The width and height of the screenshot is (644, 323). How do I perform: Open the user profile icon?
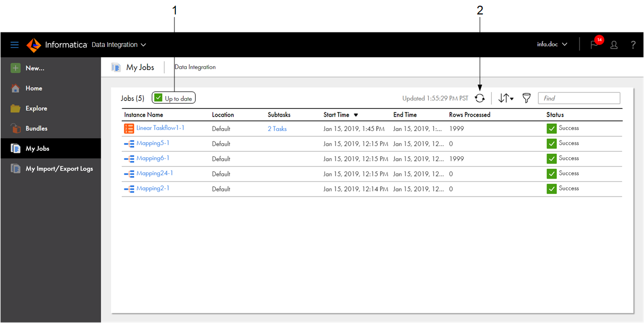tap(614, 45)
